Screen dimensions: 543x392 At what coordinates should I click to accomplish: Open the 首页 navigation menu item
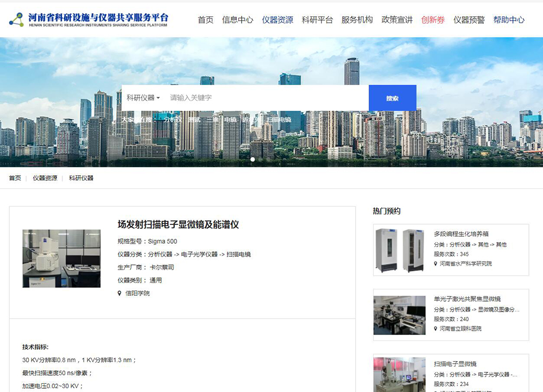click(205, 20)
